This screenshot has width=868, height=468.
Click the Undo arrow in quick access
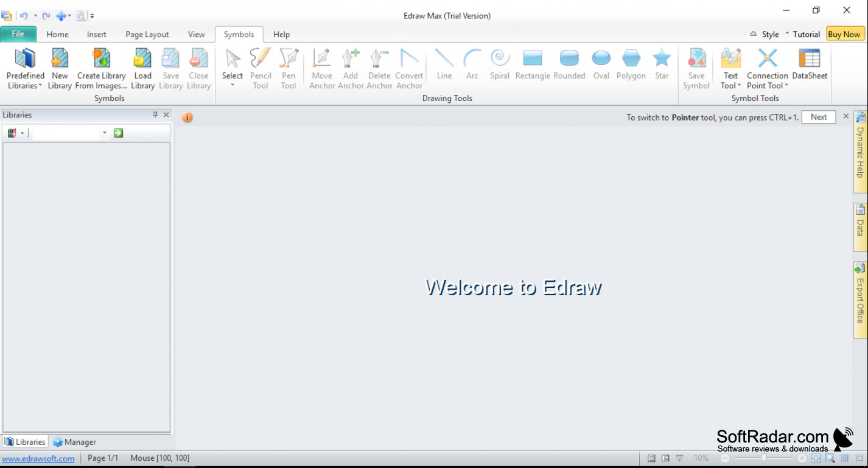(x=24, y=16)
